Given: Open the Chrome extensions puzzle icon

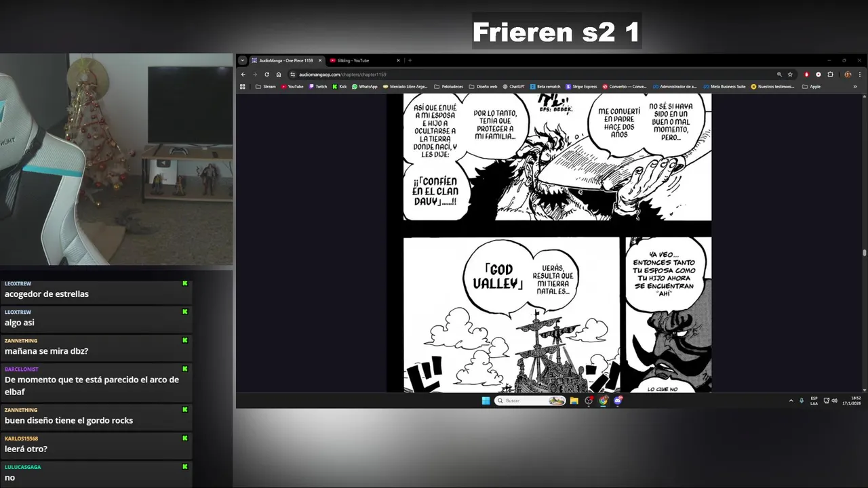Looking at the screenshot, I should tap(830, 75).
